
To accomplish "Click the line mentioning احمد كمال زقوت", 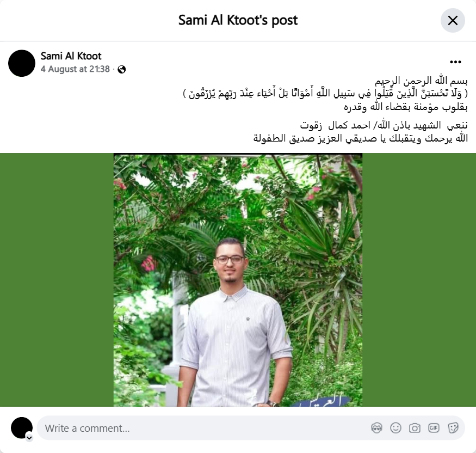I will 384,125.
